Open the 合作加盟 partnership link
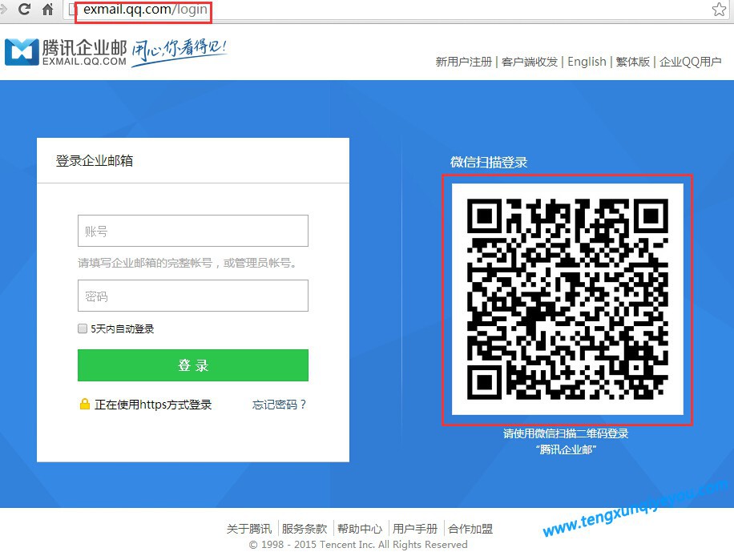 (470, 529)
